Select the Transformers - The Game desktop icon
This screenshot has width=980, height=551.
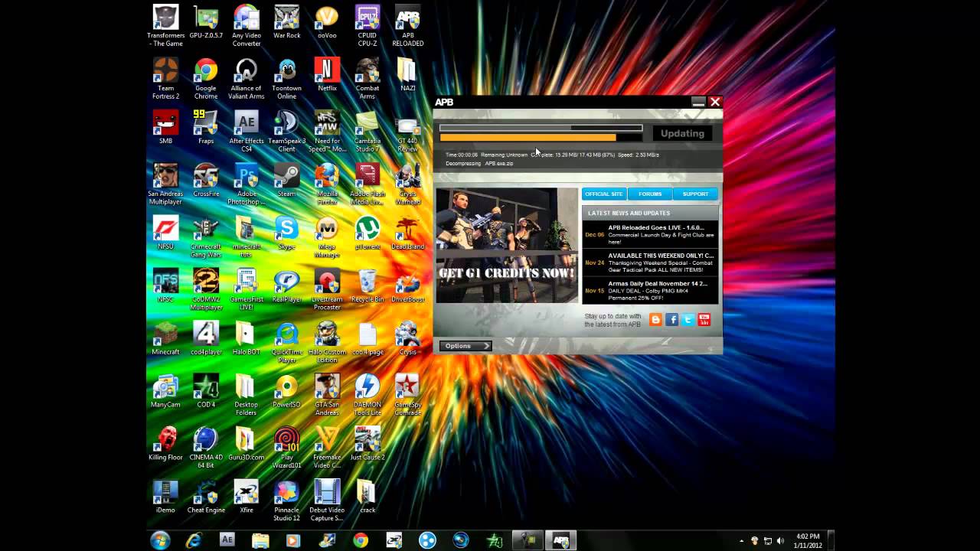(165, 26)
